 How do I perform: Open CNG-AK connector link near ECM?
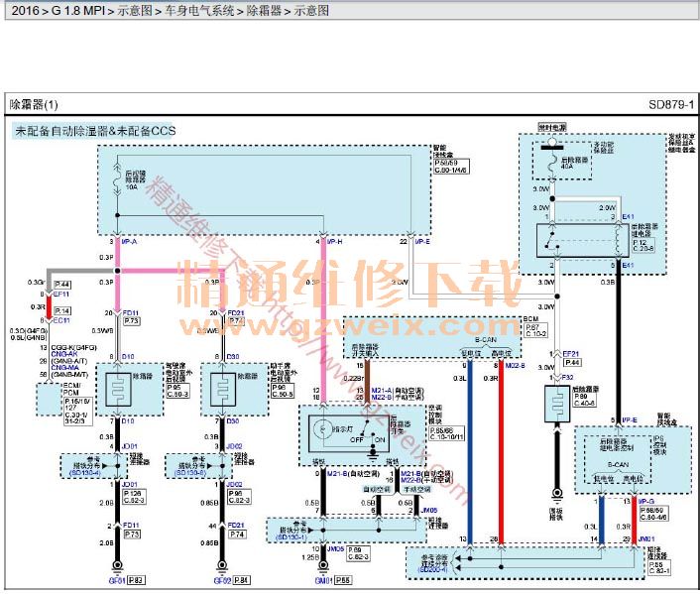[x=64, y=354]
